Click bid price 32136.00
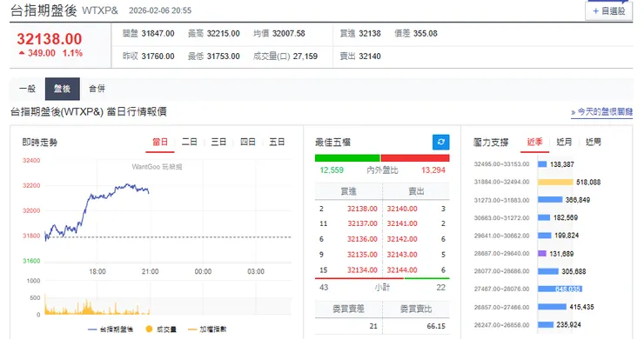This screenshot has width=644, height=339. [362, 239]
